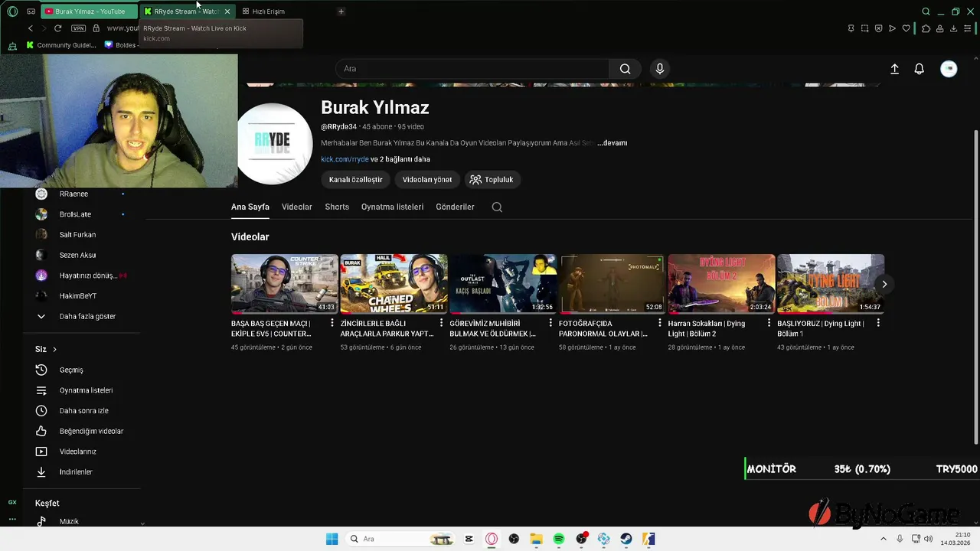Image resolution: width=980 pixels, height=551 pixels.
Task: Open options menu for BAŞLIYORUZ Dying Light video
Action: pos(878,323)
